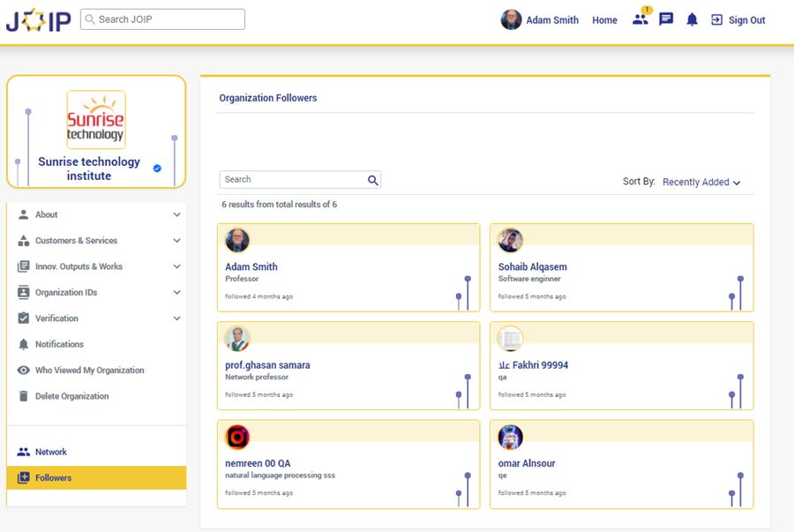The width and height of the screenshot is (794, 532).
Task: Open Who Viewed My Organization
Action: [89, 371]
